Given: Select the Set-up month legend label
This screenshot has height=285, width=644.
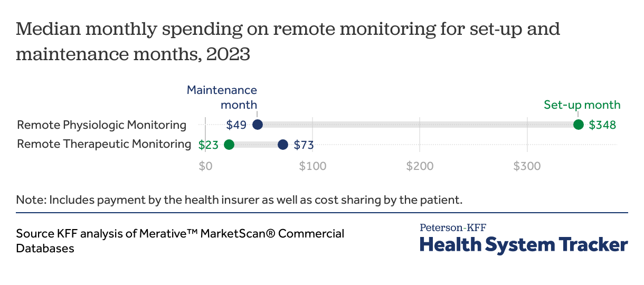Looking at the screenshot, I should [x=582, y=104].
